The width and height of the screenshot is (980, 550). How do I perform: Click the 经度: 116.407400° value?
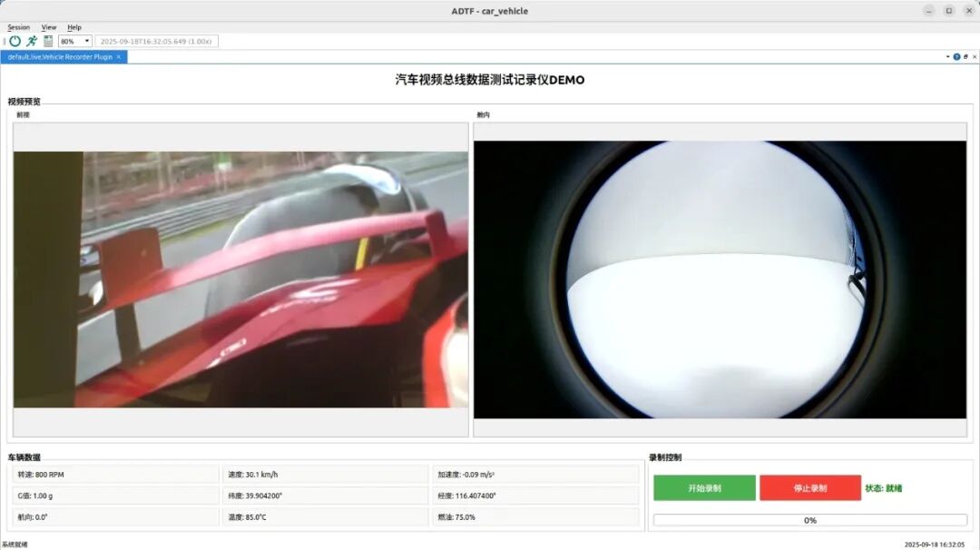click(535, 496)
